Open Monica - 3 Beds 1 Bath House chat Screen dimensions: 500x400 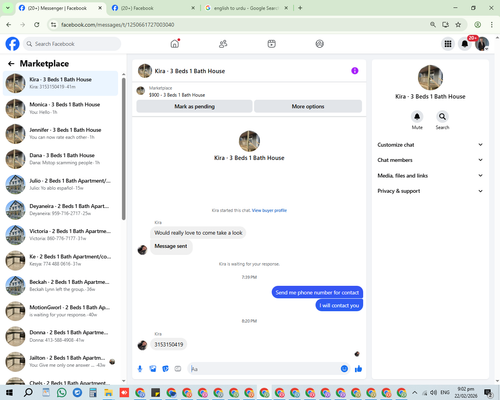tap(60, 108)
